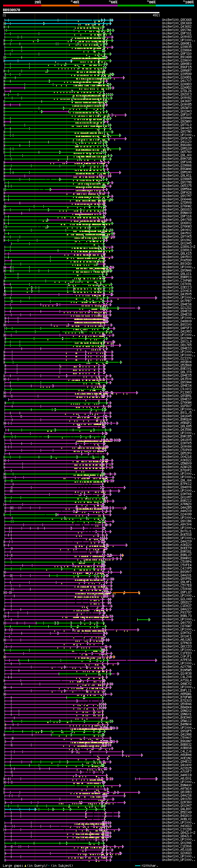Select UniRef100_Q9FSG0 row label
Image resolution: width=197 pixels, height=868 pixels.
pyautogui.click(x=177, y=54)
